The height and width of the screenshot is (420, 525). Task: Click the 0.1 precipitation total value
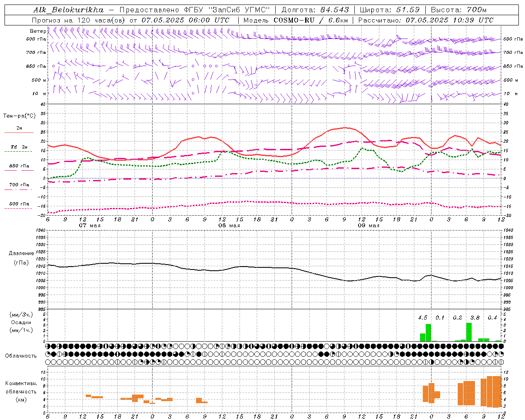click(440, 317)
